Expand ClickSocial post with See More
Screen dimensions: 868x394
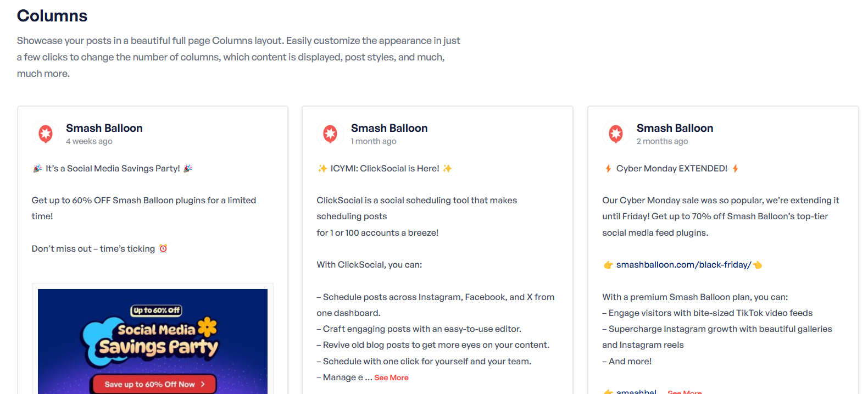[x=391, y=378]
